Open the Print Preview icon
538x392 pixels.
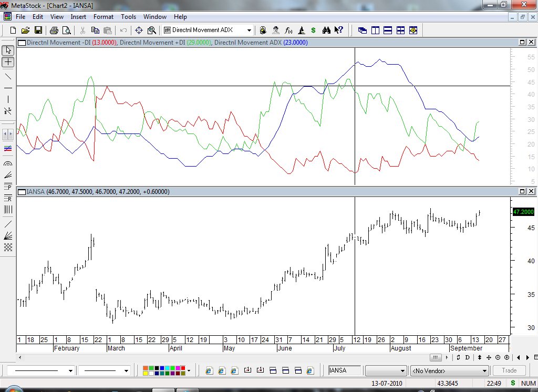(67, 30)
